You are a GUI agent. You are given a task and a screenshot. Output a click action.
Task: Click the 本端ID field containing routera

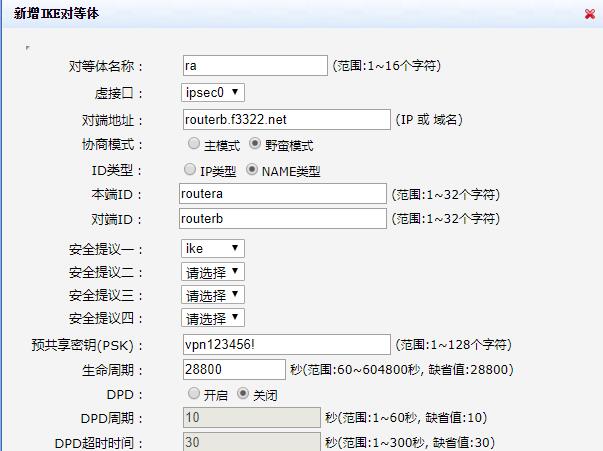pos(283,193)
